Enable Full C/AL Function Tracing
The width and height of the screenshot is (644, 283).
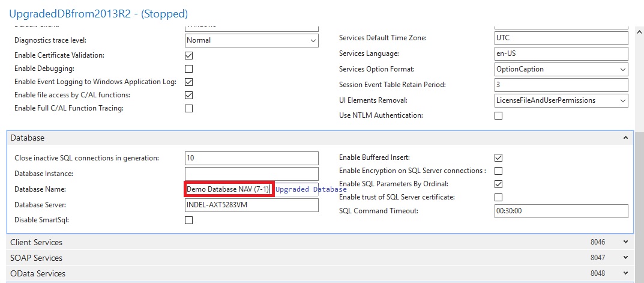tap(189, 108)
